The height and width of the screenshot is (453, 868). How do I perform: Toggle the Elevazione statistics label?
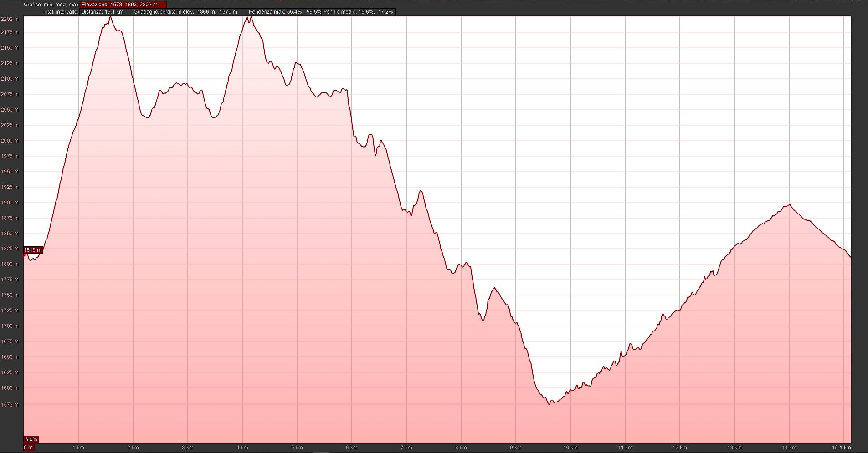point(123,5)
